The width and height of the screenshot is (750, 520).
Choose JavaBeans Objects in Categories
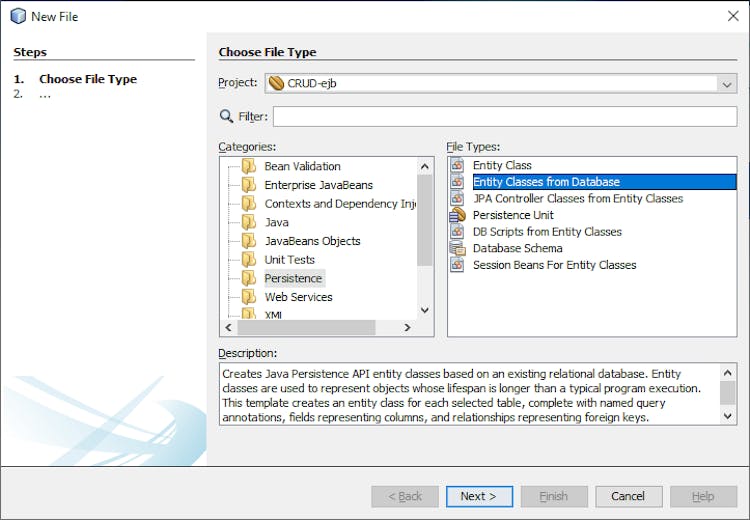coord(312,241)
